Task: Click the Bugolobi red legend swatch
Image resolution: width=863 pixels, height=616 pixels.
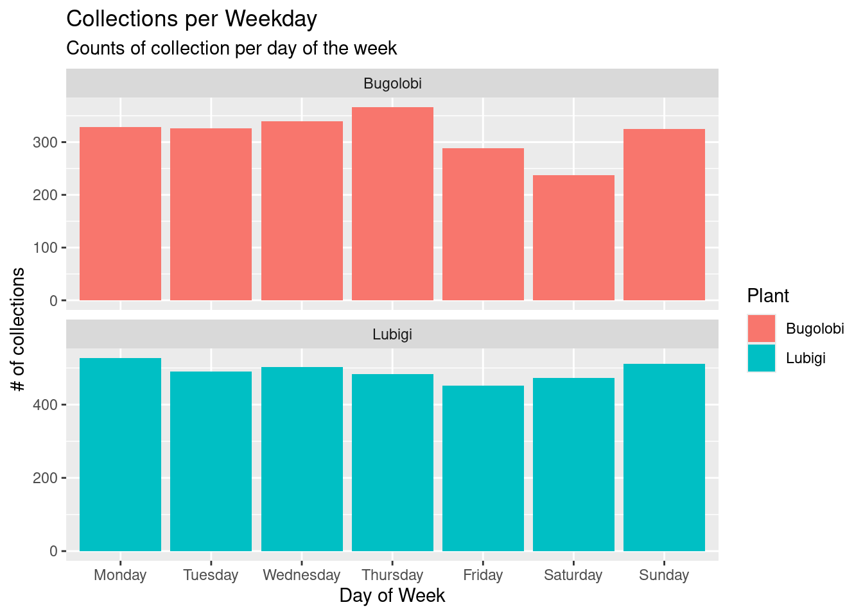Action: pyautogui.click(x=761, y=329)
